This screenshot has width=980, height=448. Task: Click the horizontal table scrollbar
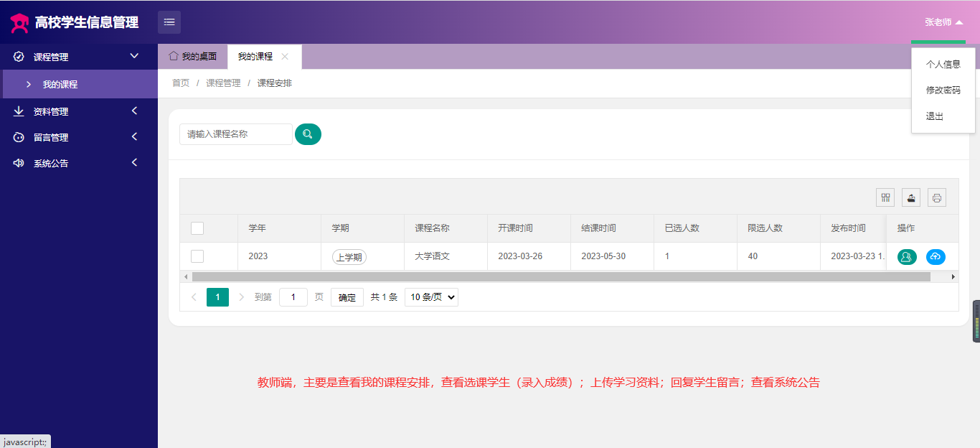561,276
